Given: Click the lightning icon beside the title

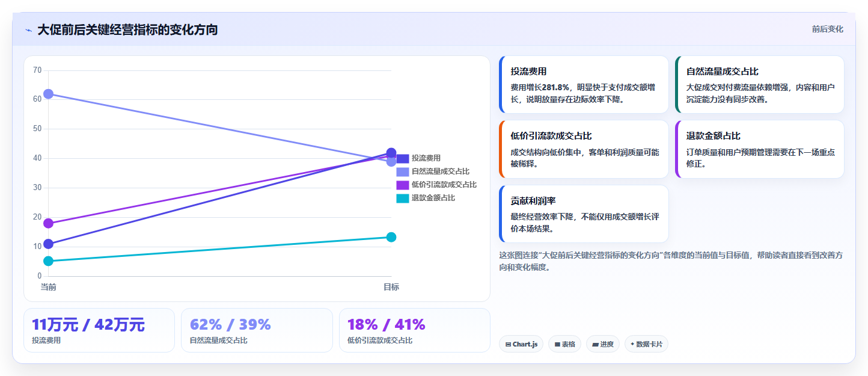Looking at the screenshot, I should point(29,30).
